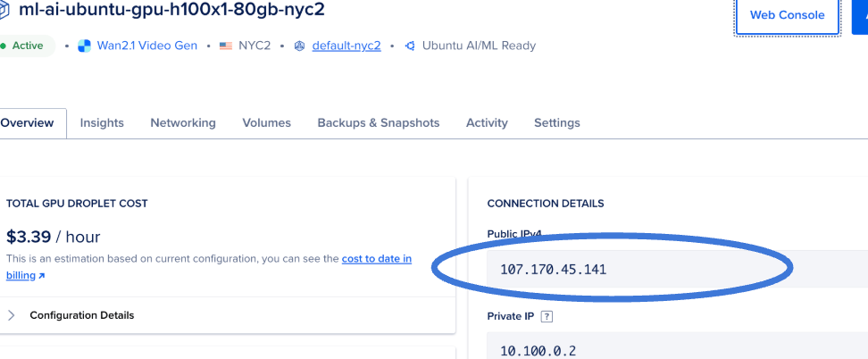Click the droplet name ml-ai-ubuntu-gpu-h100x1-80gb-nyc2
Image resolution: width=868 pixels, height=359 pixels.
point(171,10)
